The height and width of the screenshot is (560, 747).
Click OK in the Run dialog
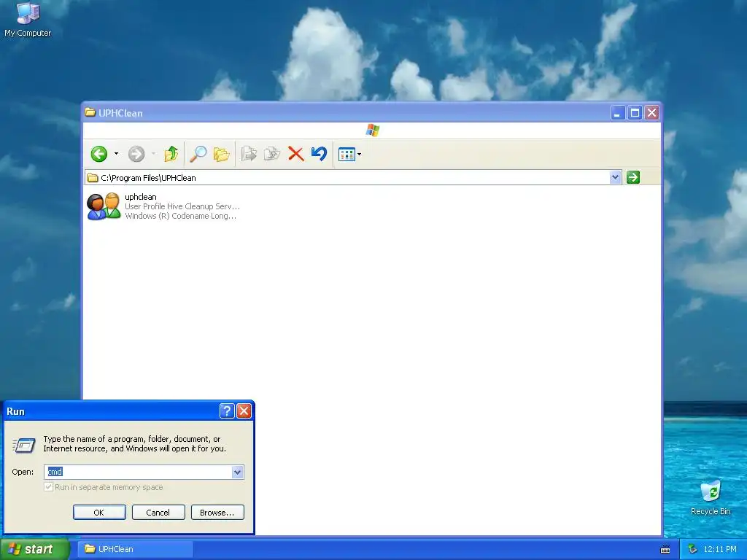coord(99,513)
